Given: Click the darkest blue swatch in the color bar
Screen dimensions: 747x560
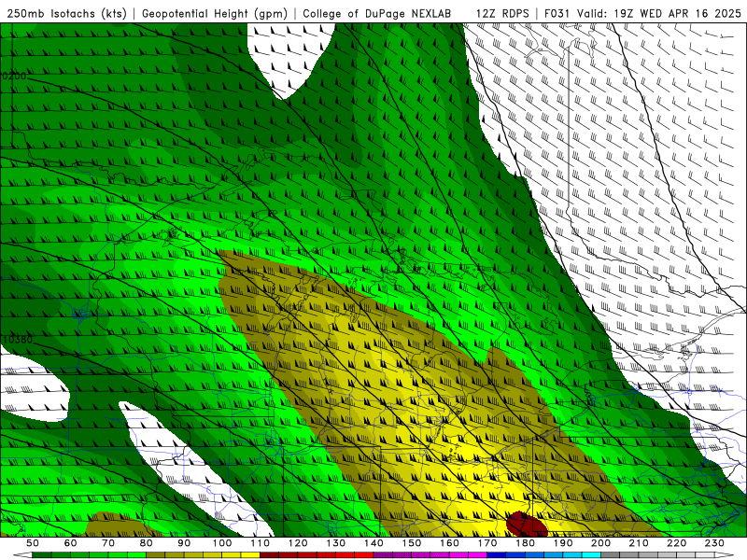Looking at the screenshot, I should pos(497,555).
